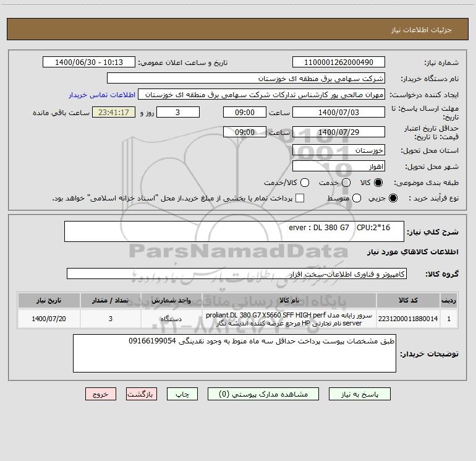Screen dimensions: 476x461
Task: Open مشاهده مدارک پیوستی (0) button
Action: click(263, 394)
